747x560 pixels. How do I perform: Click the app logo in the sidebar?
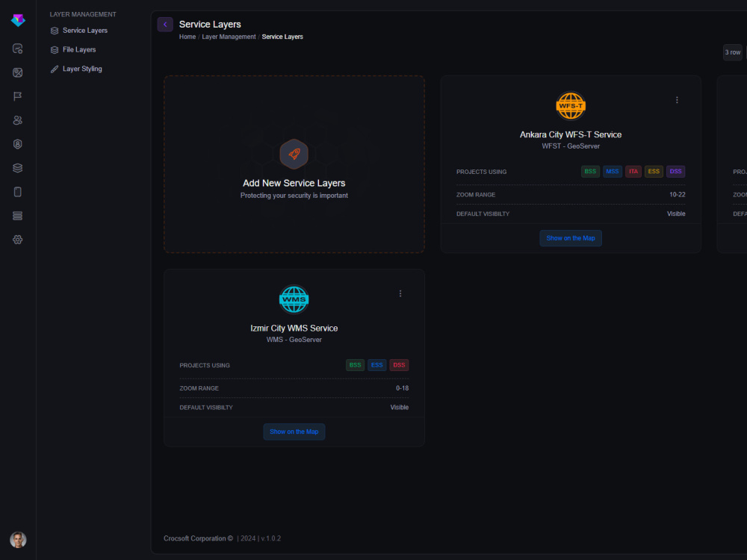[x=18, y=20]
